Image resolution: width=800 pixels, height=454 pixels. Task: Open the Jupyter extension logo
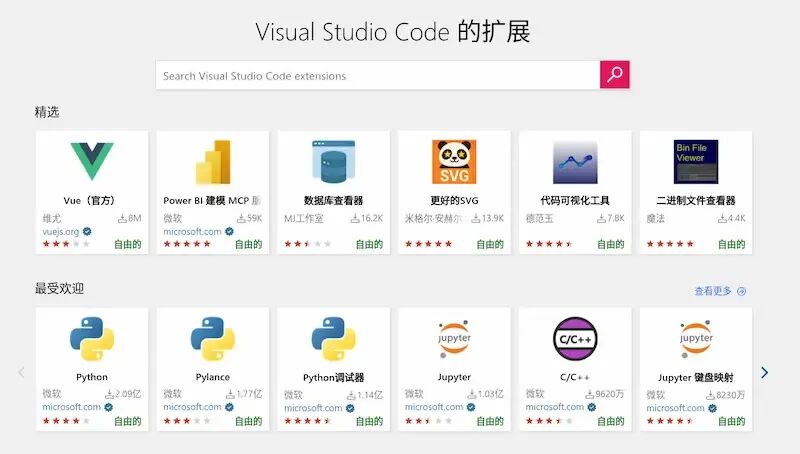[454, 338]
